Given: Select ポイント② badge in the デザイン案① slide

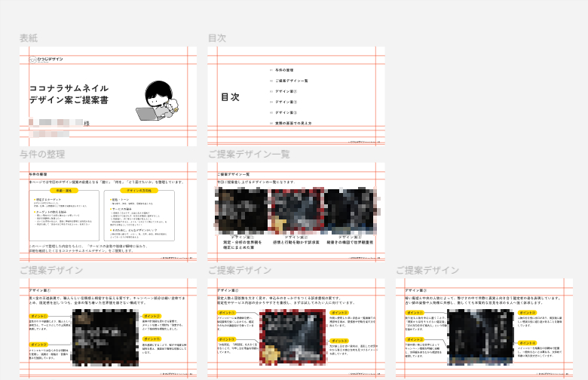Looking at the screenshot, I should (38, 345).
